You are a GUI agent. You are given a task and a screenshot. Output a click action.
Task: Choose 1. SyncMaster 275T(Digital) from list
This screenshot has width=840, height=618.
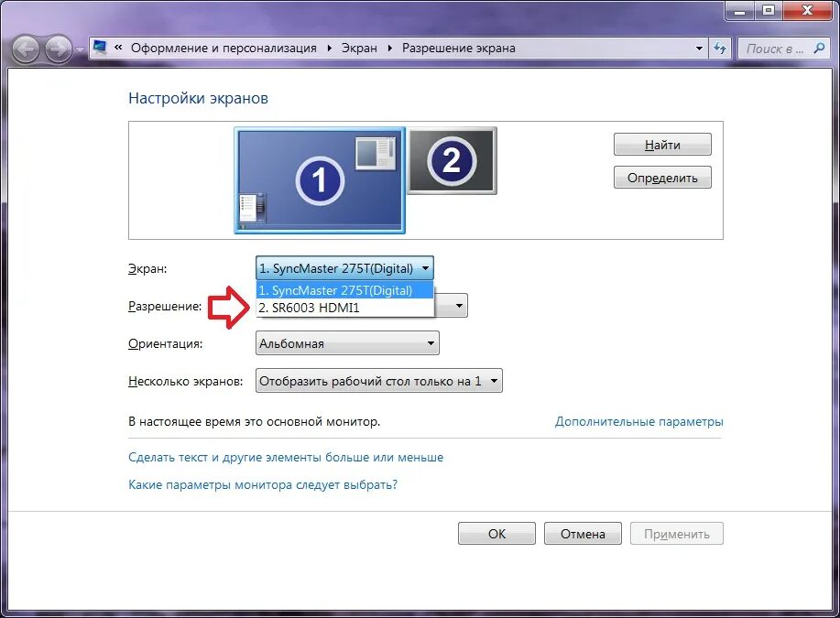pyautogui.click(x=345, y=290)
